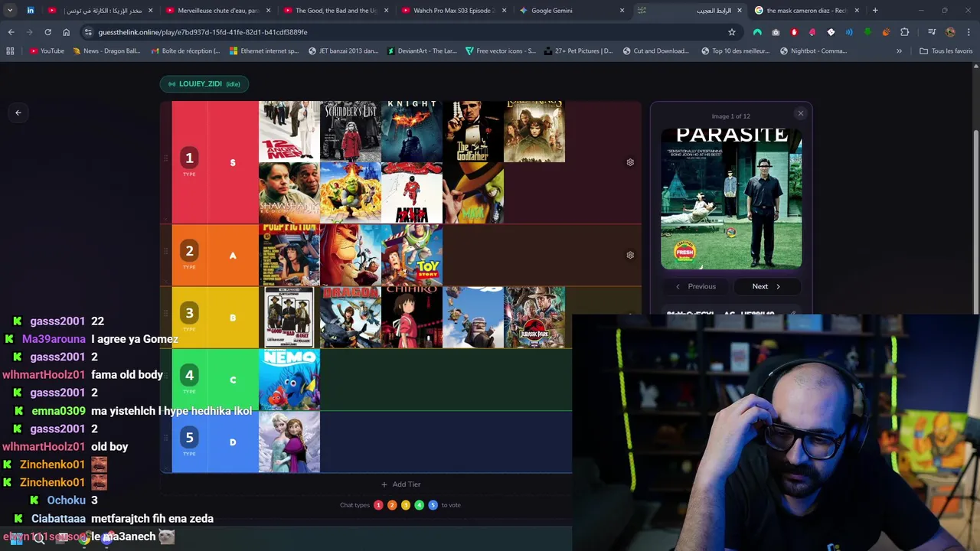Screen dimensions: 980x551
Task: Expand bookmarks overflow chevron
Action: coord(899,51)
